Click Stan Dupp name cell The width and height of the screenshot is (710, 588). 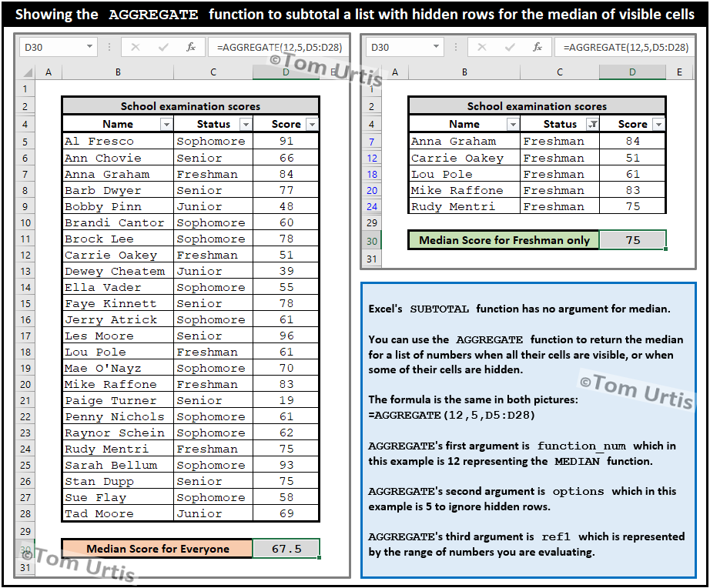coord(118,481)
